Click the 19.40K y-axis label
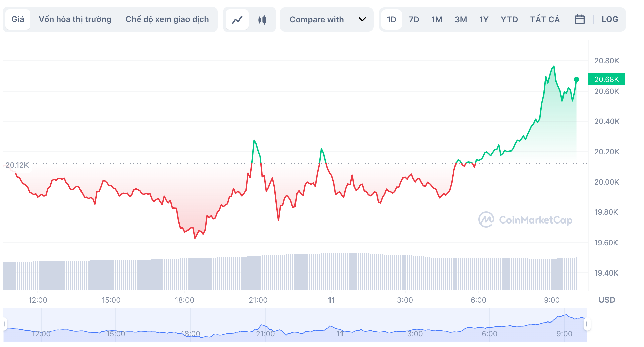The image size is (644, 347). [x=606, y=273]
